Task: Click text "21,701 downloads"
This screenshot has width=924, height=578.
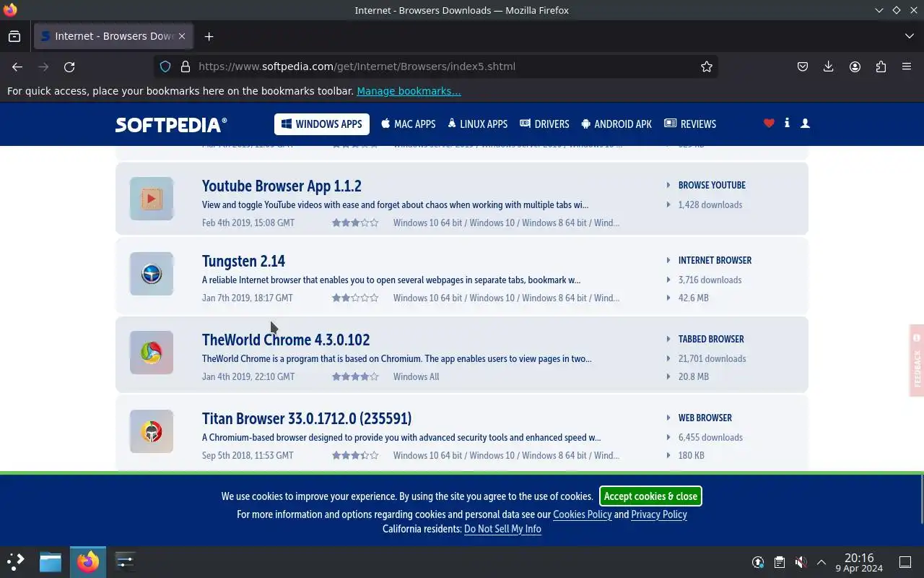Action: pyautogui.click(x=712, y=358)
